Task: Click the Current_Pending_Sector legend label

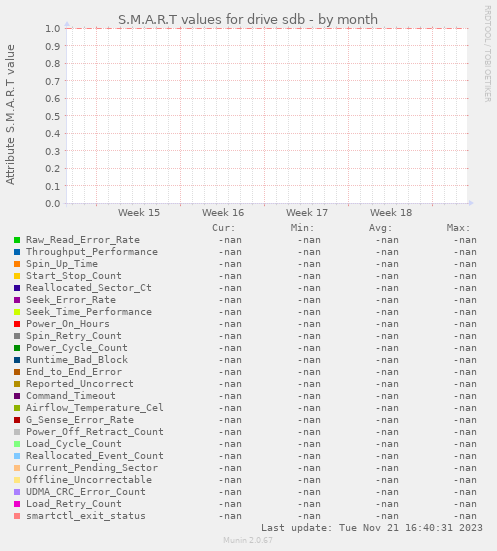Action: [92, 468]
